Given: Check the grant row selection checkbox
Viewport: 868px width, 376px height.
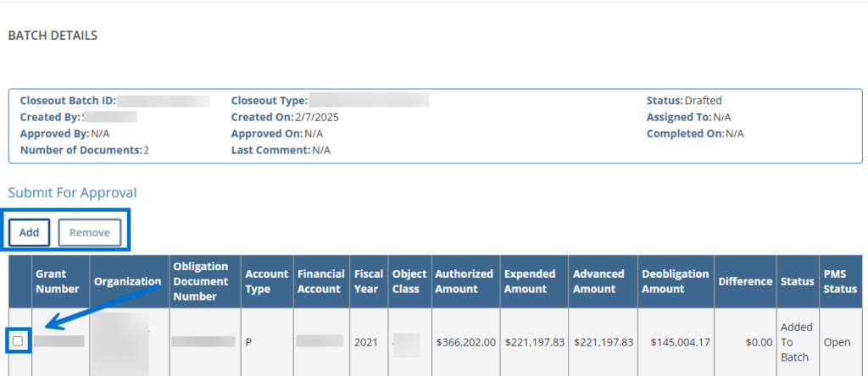Looking at the screenshot, I should point(19,341).
